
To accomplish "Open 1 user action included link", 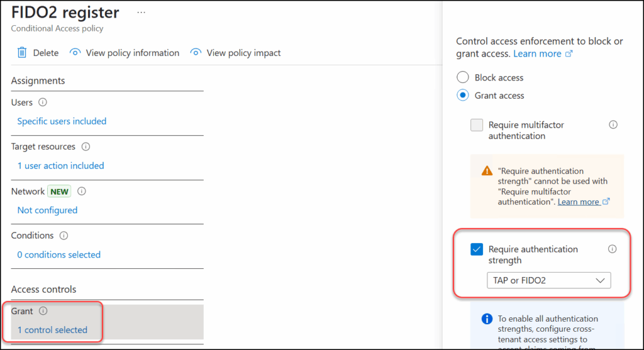I will [60, 166].
